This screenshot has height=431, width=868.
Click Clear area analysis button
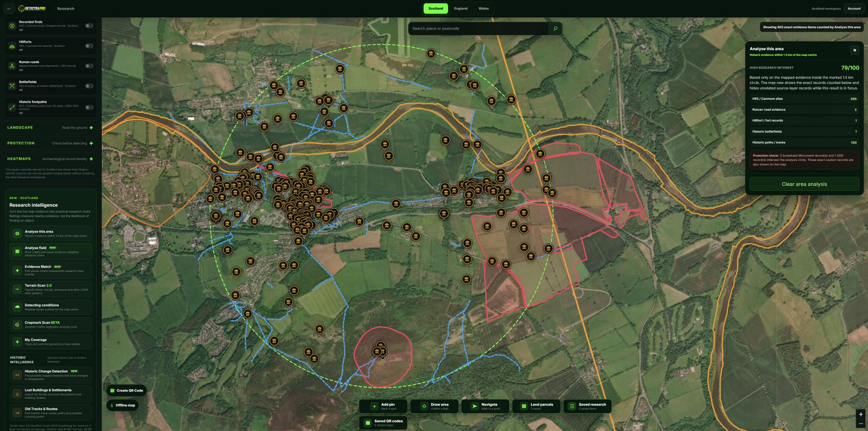tap(804, 184)
